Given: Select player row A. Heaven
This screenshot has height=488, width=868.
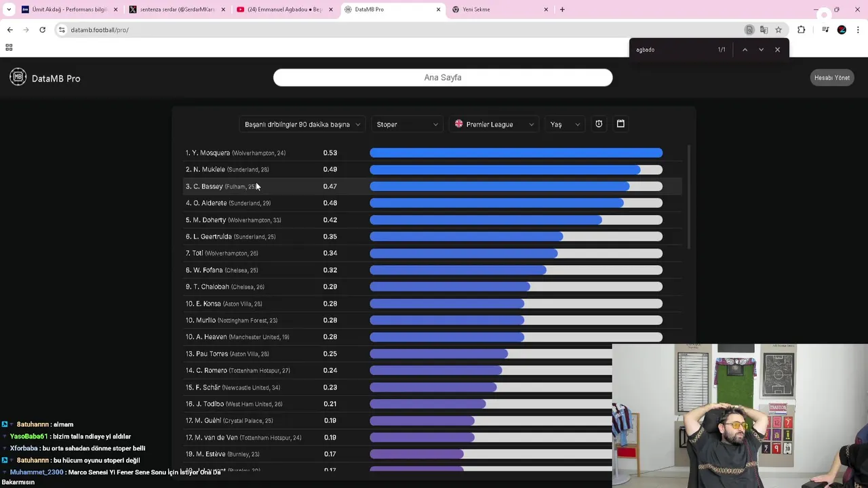Looking at the screenshot, I should coord(432,337).
